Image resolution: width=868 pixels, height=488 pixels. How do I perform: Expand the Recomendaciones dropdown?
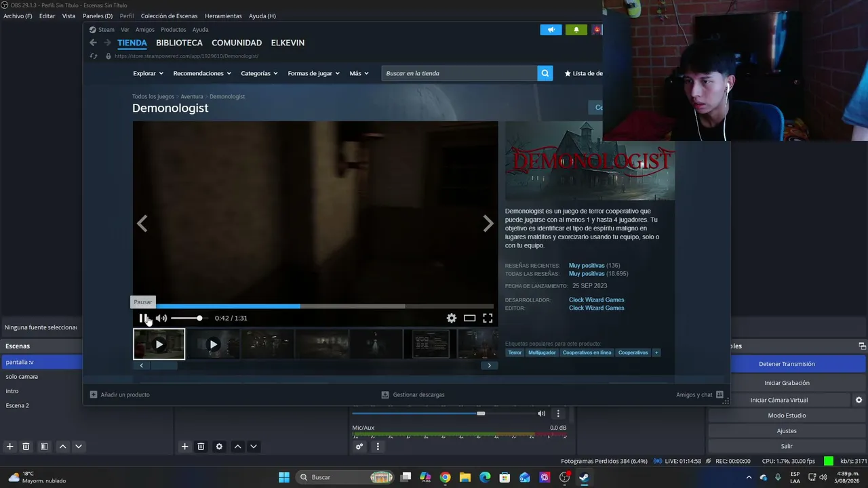click(x=202, y=73)
